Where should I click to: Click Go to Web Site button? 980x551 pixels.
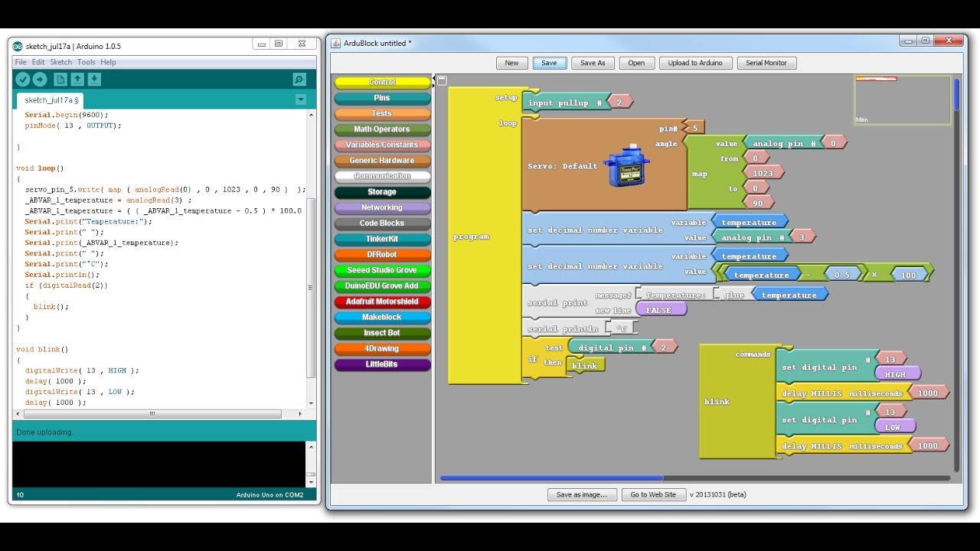[653, 495]
